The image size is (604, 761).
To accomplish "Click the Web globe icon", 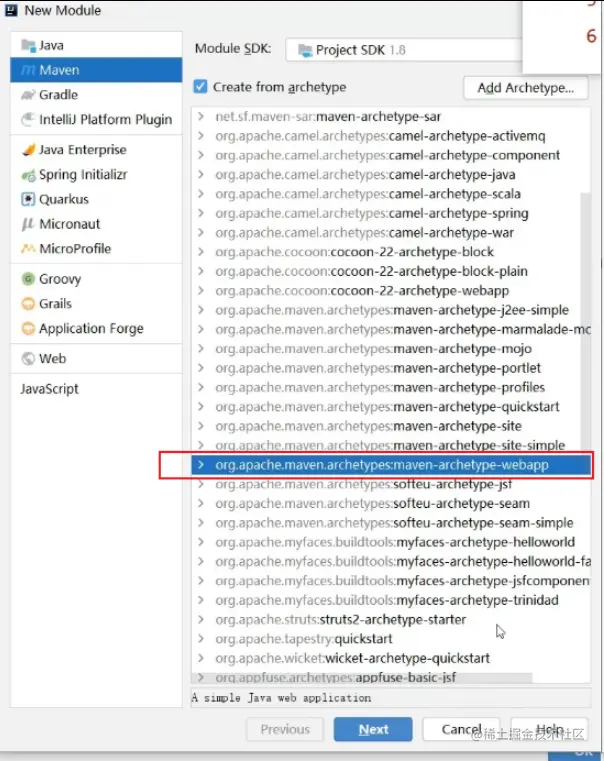I will (28, 359).
